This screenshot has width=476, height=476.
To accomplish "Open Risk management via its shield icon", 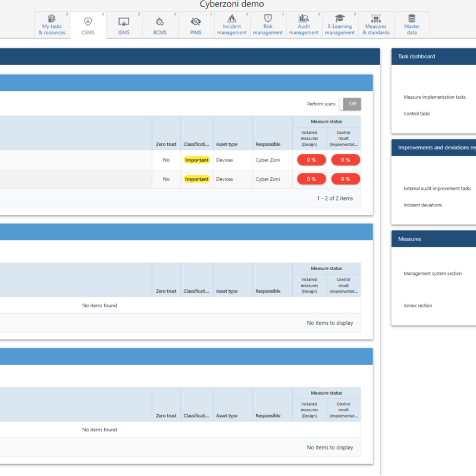I will pyautogui.click(x=268, y=20).
